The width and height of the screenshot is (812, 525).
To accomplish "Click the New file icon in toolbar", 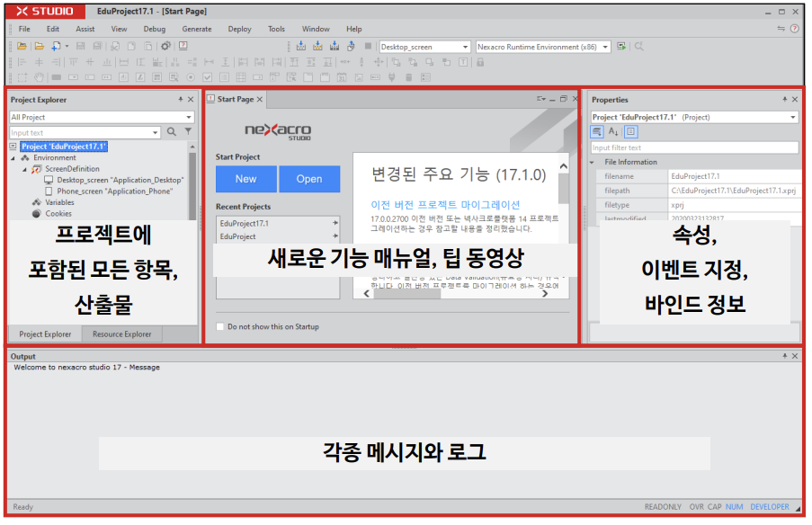I will (x=56, y=46).
